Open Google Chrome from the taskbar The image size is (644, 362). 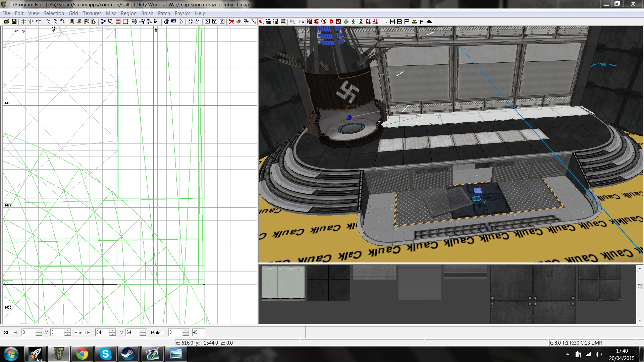82,354
